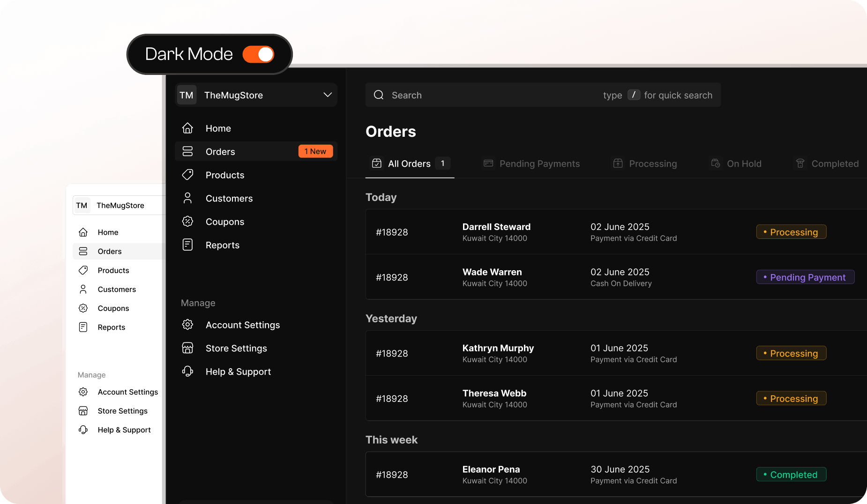Click Products icon in light sidebar
867x504 pixels.
click(83, 270)
